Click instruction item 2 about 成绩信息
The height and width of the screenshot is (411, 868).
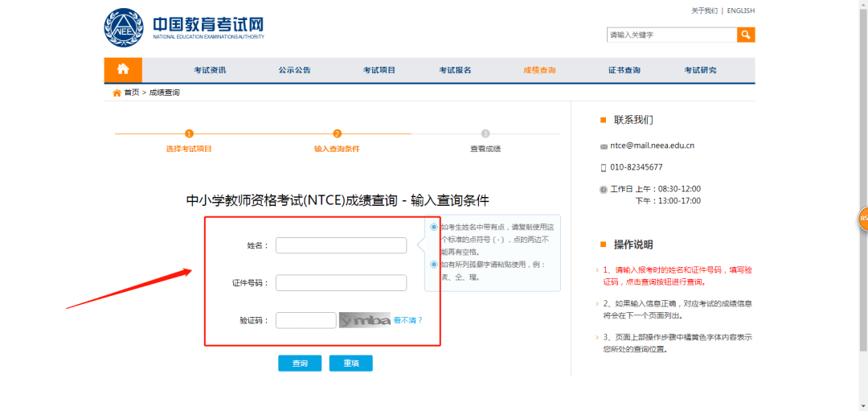click(678, 310)
